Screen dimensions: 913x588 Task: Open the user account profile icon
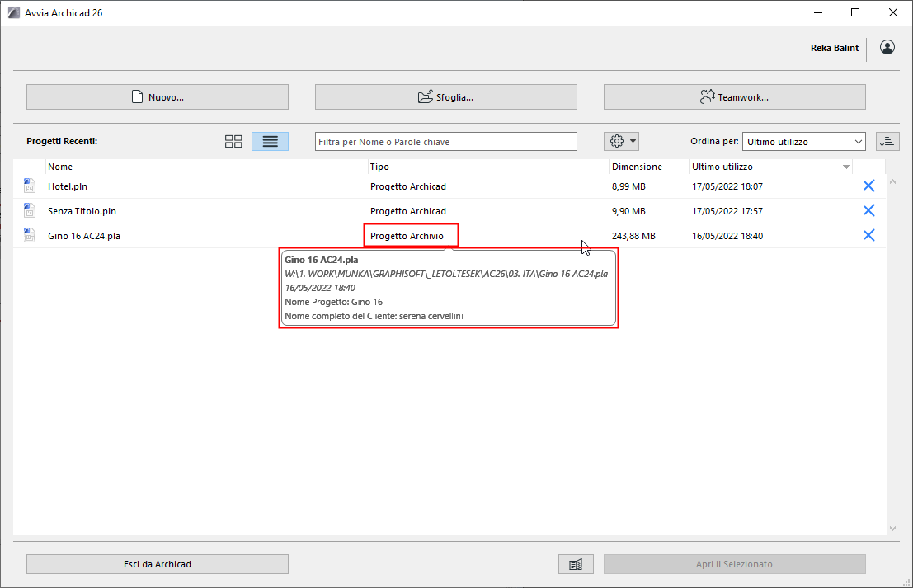click(887, 47)
